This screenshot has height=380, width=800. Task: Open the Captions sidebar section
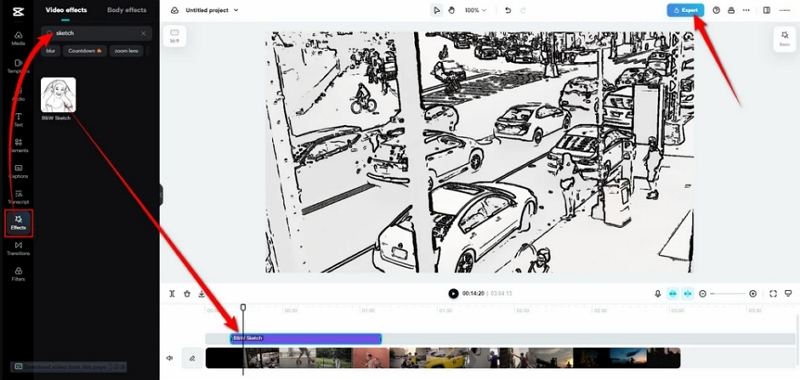(18, 171)
